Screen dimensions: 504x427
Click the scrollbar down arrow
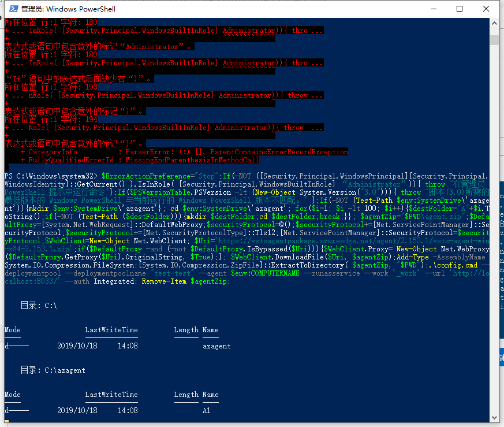494,421
